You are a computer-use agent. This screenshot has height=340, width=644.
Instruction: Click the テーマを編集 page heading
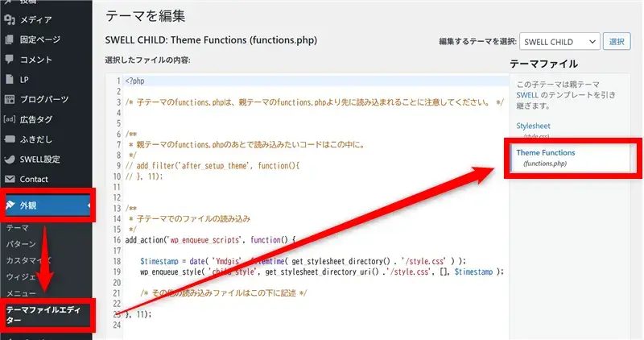pos(146,16)
